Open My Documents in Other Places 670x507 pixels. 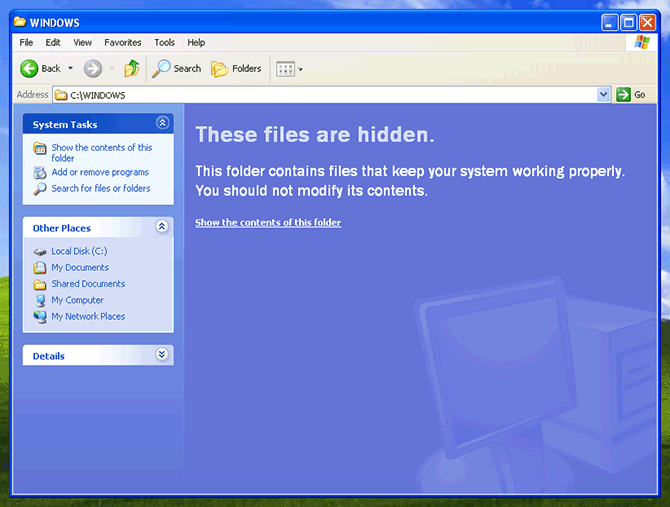coord(80,267)
